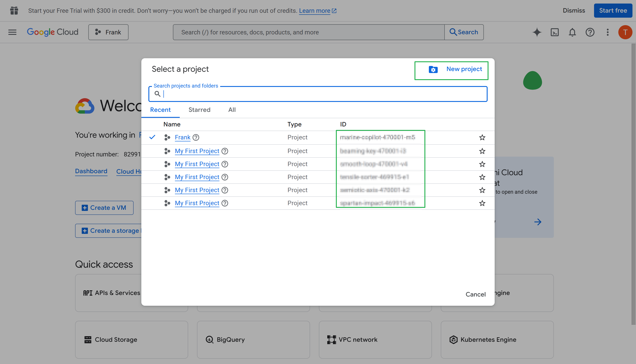Click the help icon next to Frank project
The height and width of the screenshot is (364, 636).
(x=196, y=137)
